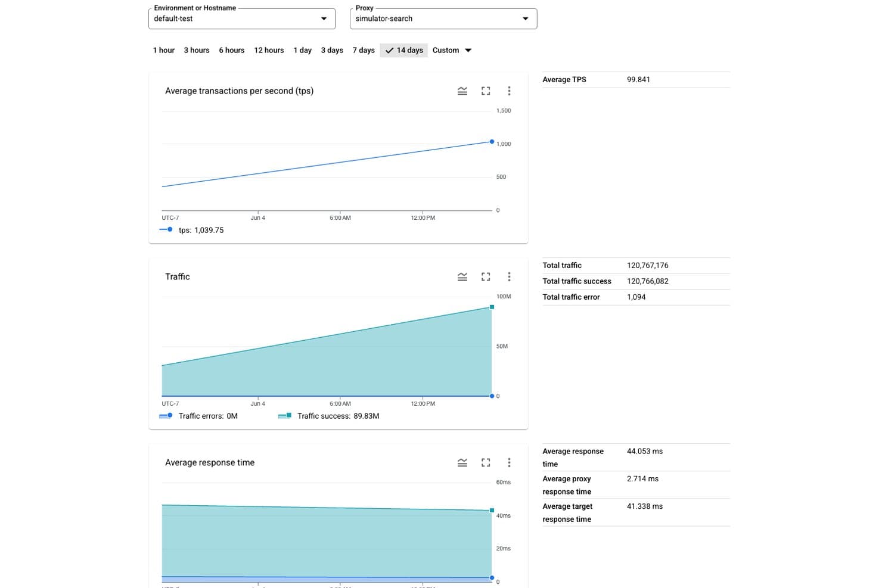Select 3 hours time range
This screenshot has width=882, height=588.
pos(197,51)
